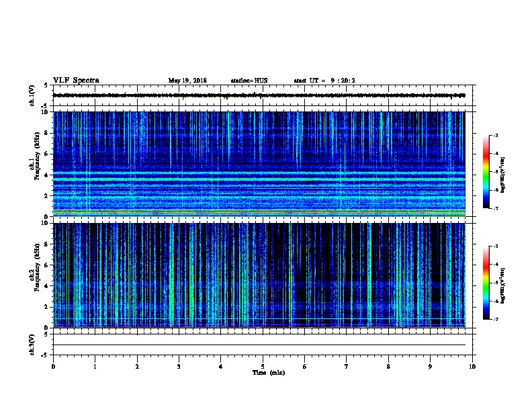532x411 pixels.
Task: Click the "-7" label on ch.2 color bar
Action: (495, 319)
